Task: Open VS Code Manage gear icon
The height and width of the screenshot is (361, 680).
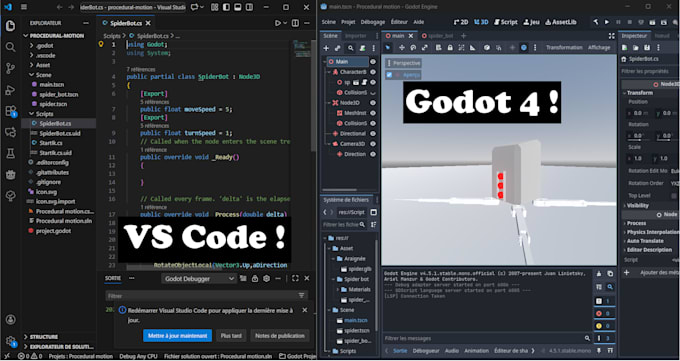Action: 10,341
